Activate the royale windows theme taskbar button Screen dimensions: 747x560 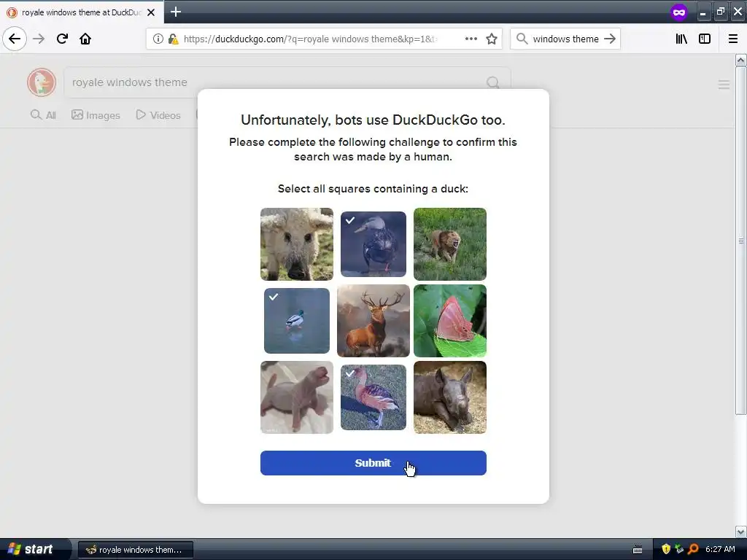[x=135, y=550]
